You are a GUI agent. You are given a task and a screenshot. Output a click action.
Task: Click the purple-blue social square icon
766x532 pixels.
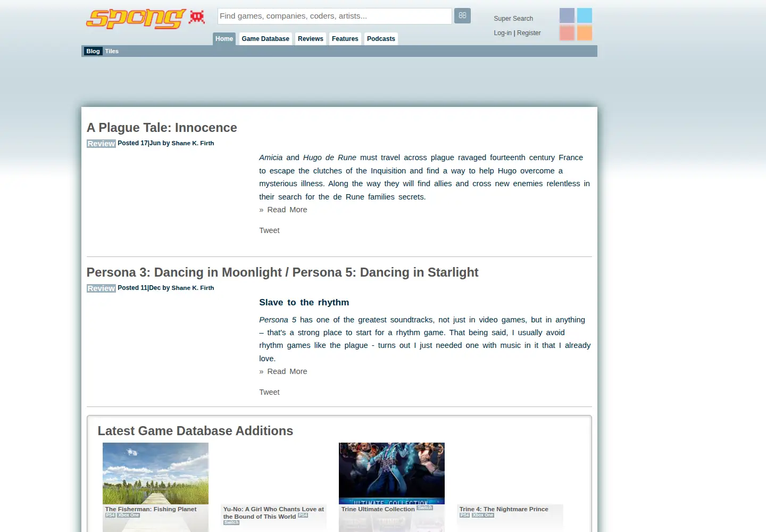click(567, 15)
